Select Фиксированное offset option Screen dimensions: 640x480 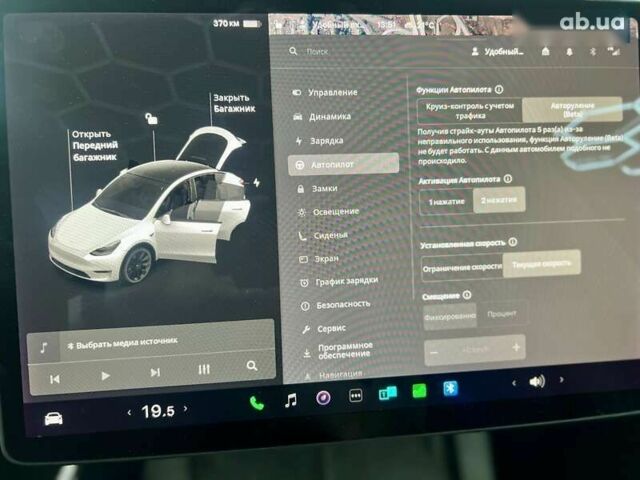[x=450, y=316]
